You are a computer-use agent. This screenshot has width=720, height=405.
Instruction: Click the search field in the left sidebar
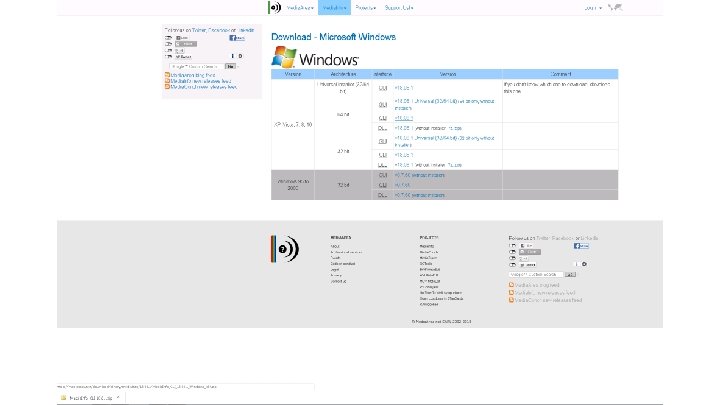coord(197,67)
